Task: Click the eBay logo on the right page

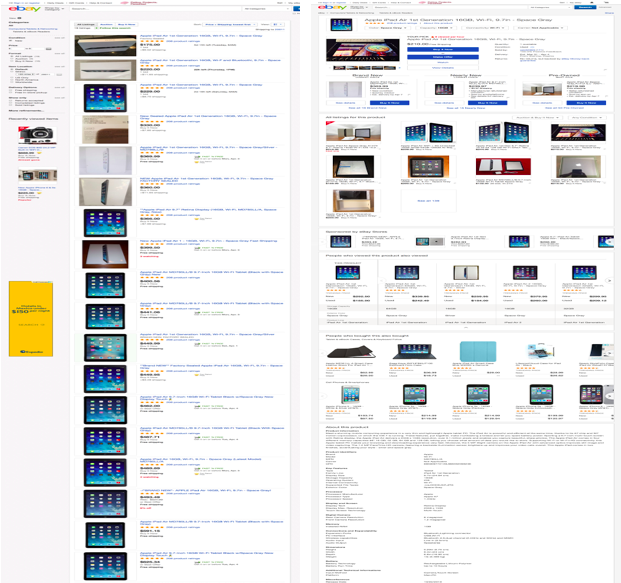Action: (333, 8)
